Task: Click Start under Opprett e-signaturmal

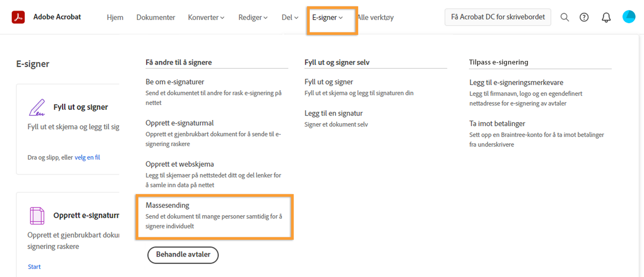Action: coord(34,267)
